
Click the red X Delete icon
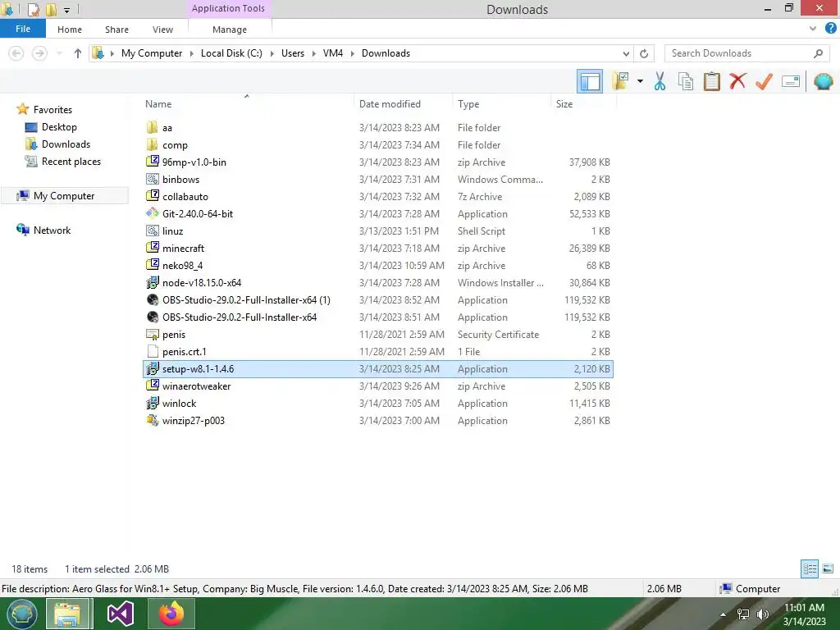click(737, 81)
